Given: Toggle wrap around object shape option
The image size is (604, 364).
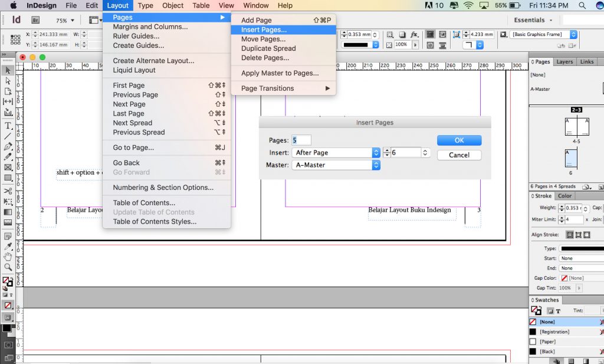Looking at the screenshot, I should [x=430, y=45].
